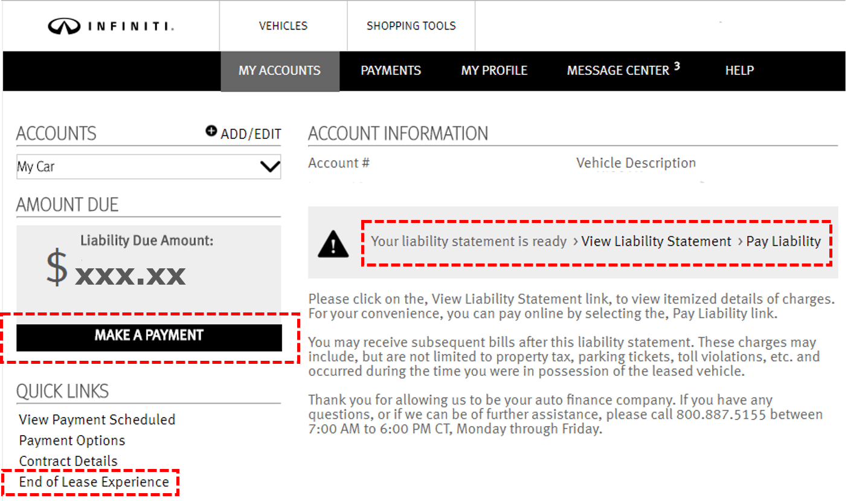The width and height of the screenshot is (868, 501).
Task: Click the ADD/EDIT accounts link
Action: pyautogui.click(x=251, y=134)
